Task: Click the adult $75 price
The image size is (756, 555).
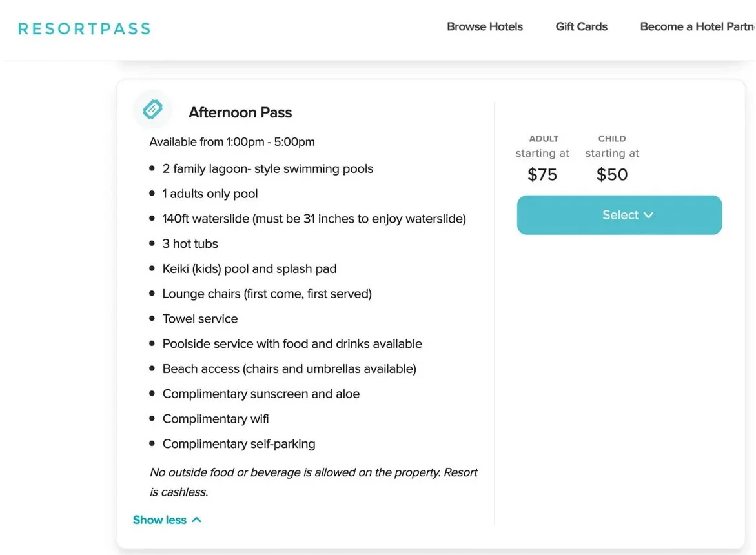Action: tap(542, 174)
